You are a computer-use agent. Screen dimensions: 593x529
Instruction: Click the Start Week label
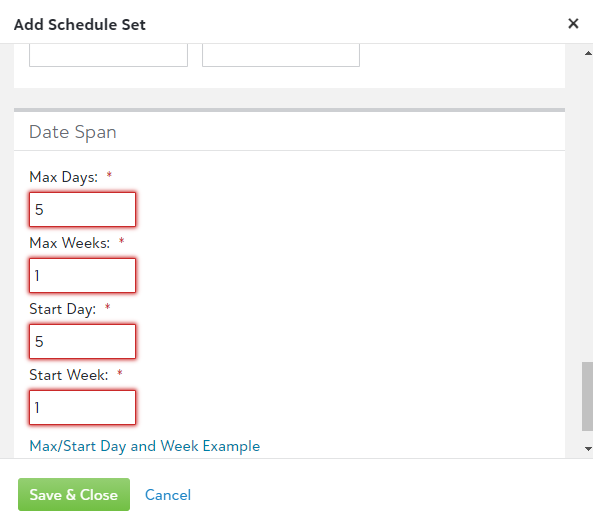[69, 375]
